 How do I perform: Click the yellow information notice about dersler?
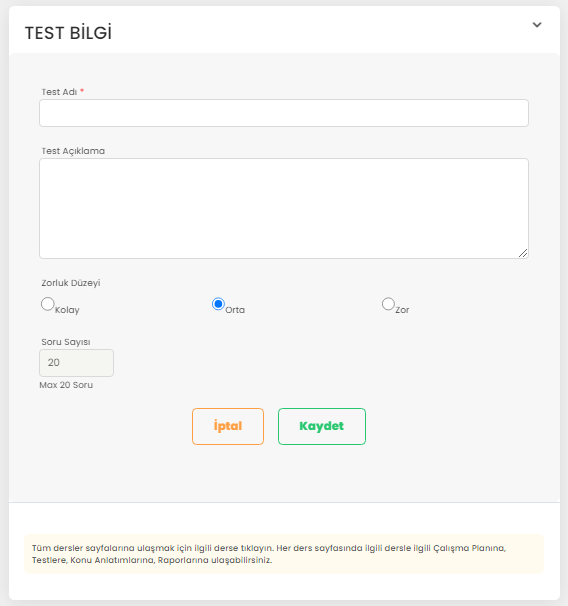[x=284, y=554]
